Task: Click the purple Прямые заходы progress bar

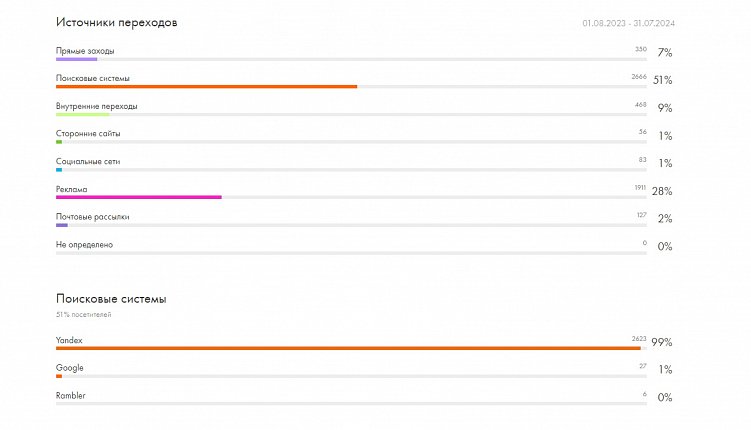Action: click(76, 59)
